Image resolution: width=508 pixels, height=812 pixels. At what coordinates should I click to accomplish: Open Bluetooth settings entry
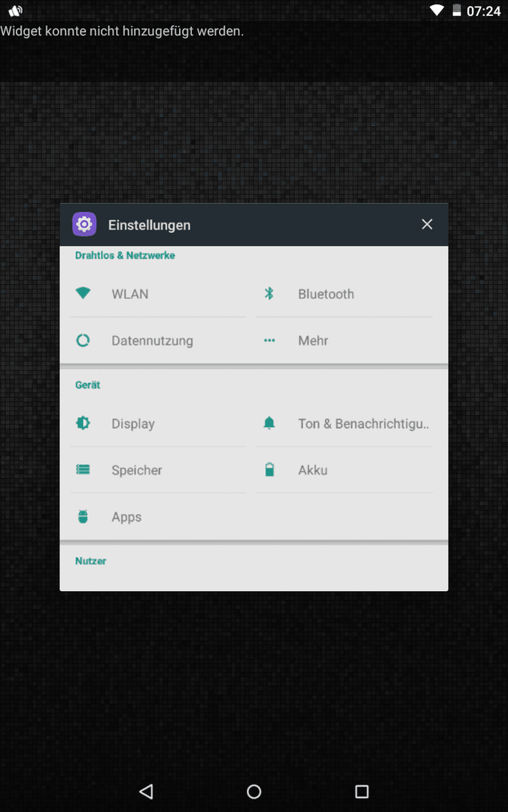pyautogui.click(x=326, y=294)
